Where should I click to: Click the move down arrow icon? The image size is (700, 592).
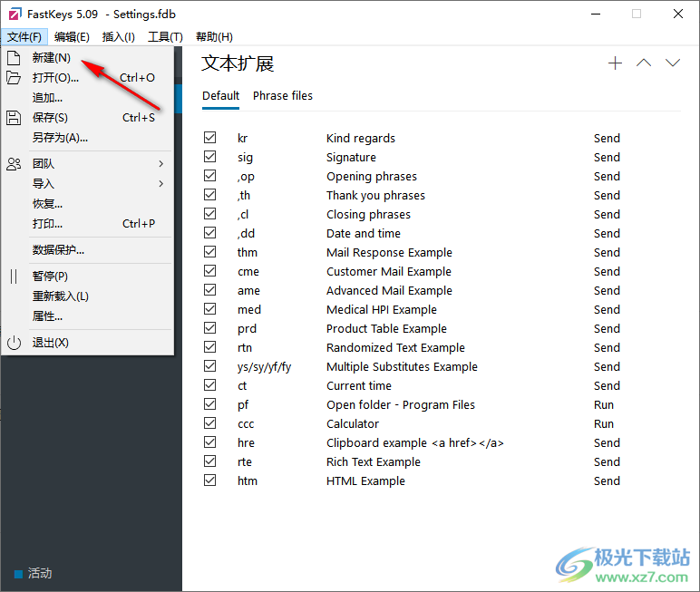[673, 63]
